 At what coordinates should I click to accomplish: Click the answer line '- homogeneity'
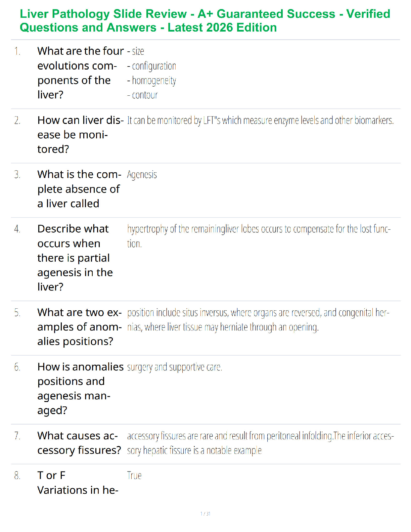point(151,81)
